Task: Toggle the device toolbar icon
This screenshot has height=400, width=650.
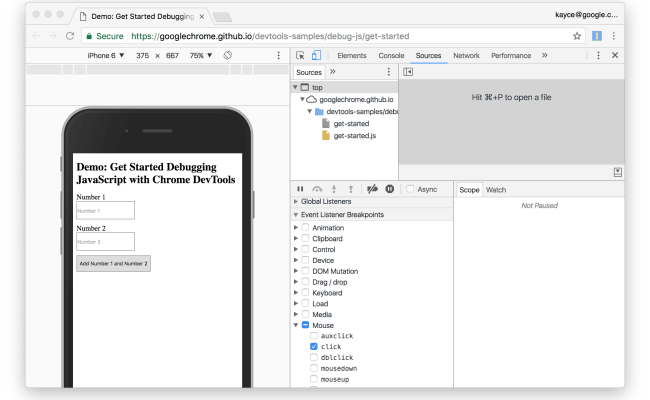Action: click(316, 55)
